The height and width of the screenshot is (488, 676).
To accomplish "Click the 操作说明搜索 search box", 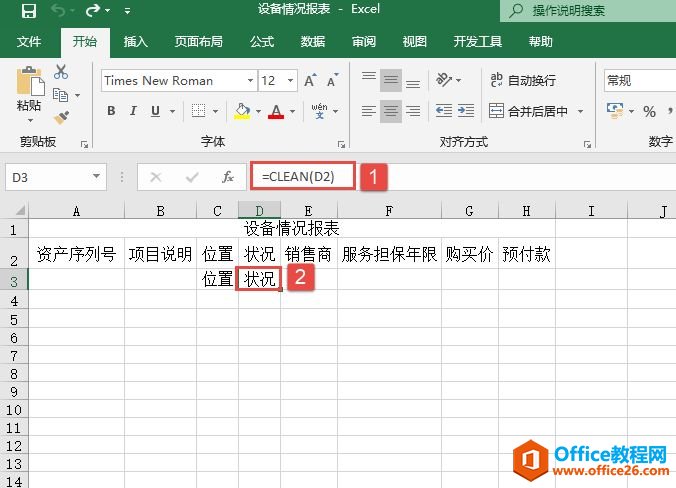I will [x=588, y=10].
